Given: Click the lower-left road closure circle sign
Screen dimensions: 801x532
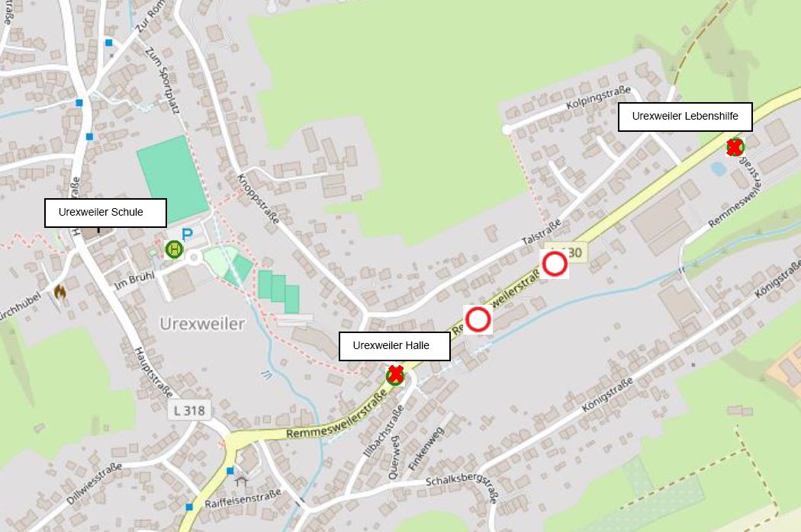Looking at the screenshot, I should pos(478,319).
